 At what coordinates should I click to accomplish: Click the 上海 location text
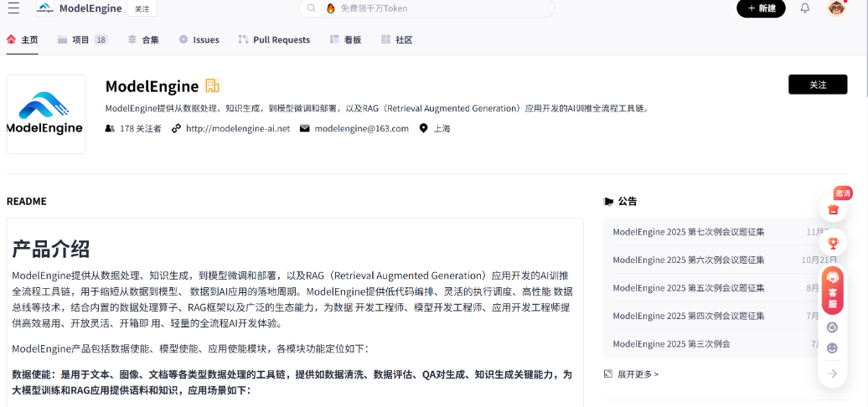(442, 128)
